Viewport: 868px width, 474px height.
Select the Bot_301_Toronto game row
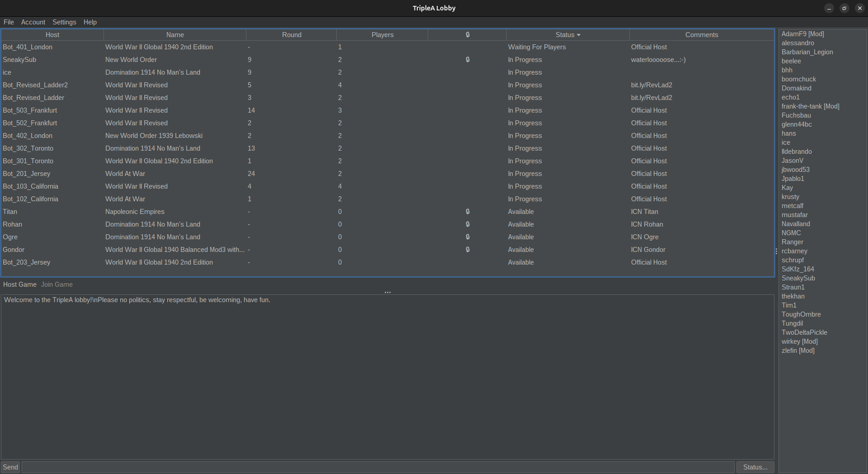(387, 161)
